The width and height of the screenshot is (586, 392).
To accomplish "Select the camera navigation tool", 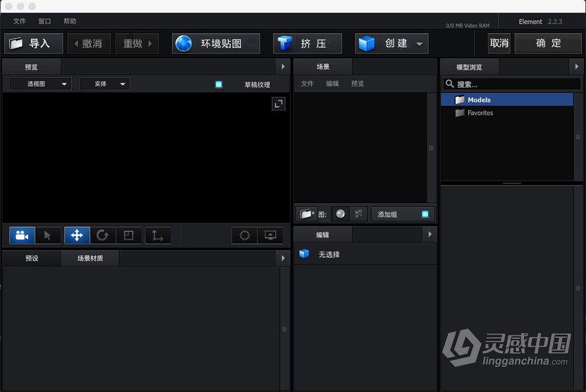I will tap(22, 235).
